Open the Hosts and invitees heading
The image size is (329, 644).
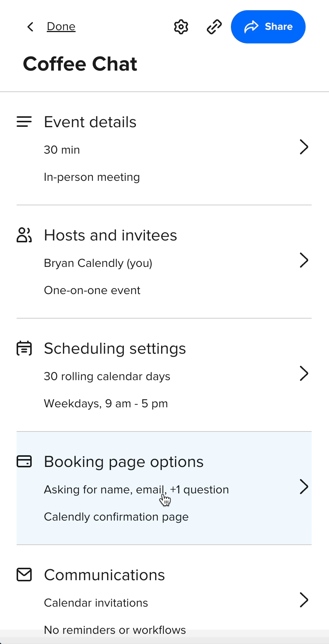(111, 236)
